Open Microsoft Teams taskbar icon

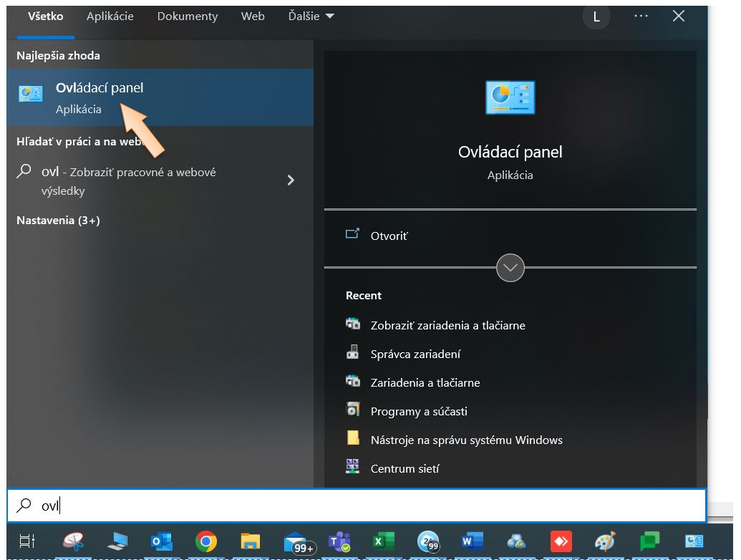337,542
